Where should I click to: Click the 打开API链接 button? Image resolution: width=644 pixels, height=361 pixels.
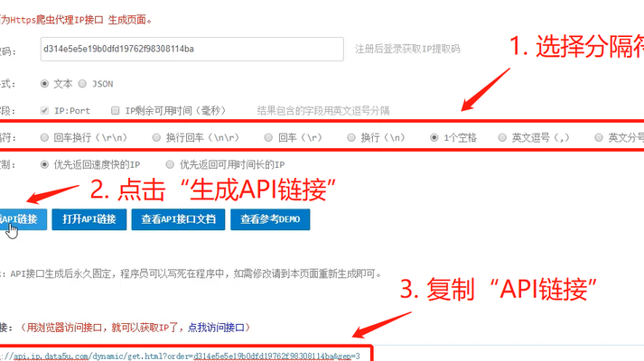pyautogui.click(x=89, y=219)
